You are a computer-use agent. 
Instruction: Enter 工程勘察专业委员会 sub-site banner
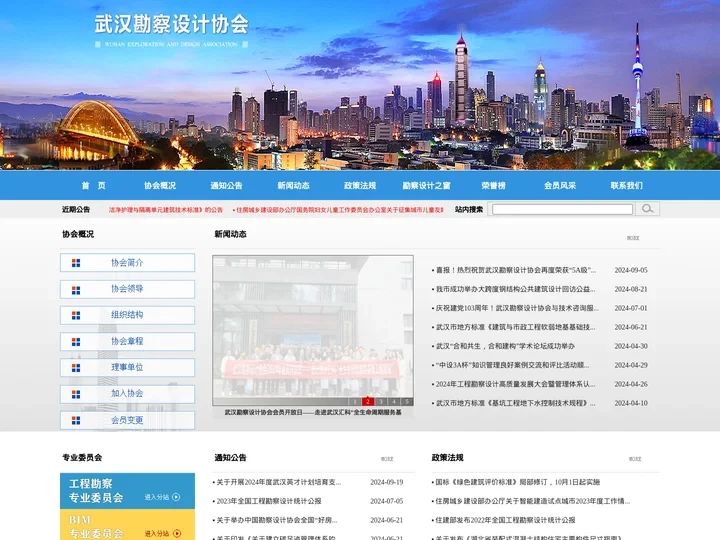127,491
